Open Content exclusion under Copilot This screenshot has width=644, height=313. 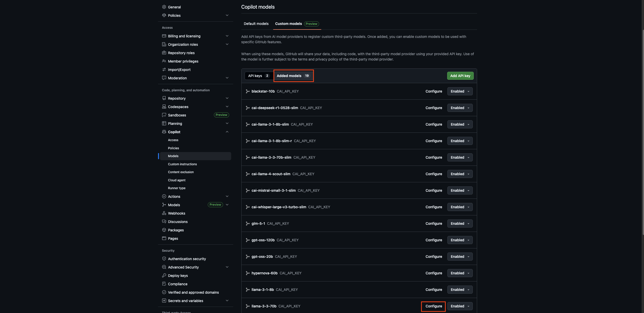pos(181,172)
